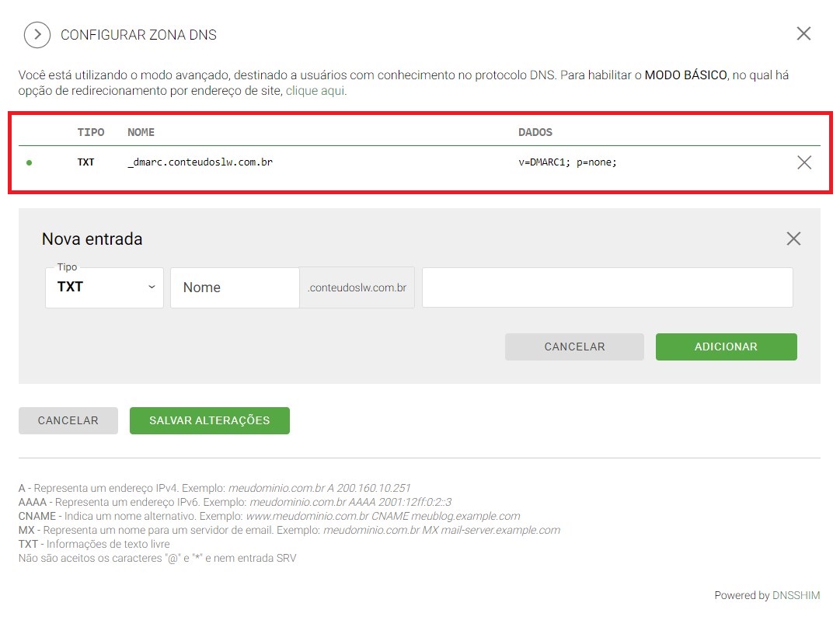Click the bottom CANCELAR button
Image resolution: width=840 pixels, height=641 pixels.
[68, 420]
